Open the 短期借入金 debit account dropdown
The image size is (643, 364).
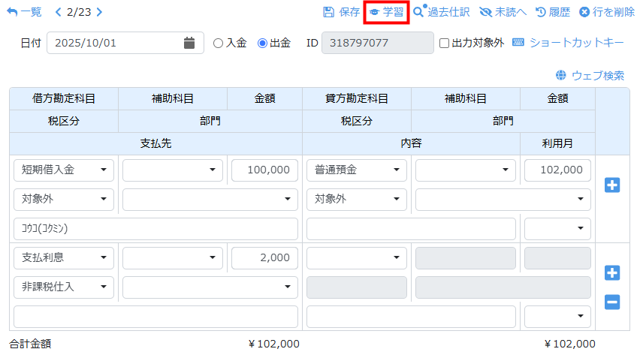(x=64, y=170)
